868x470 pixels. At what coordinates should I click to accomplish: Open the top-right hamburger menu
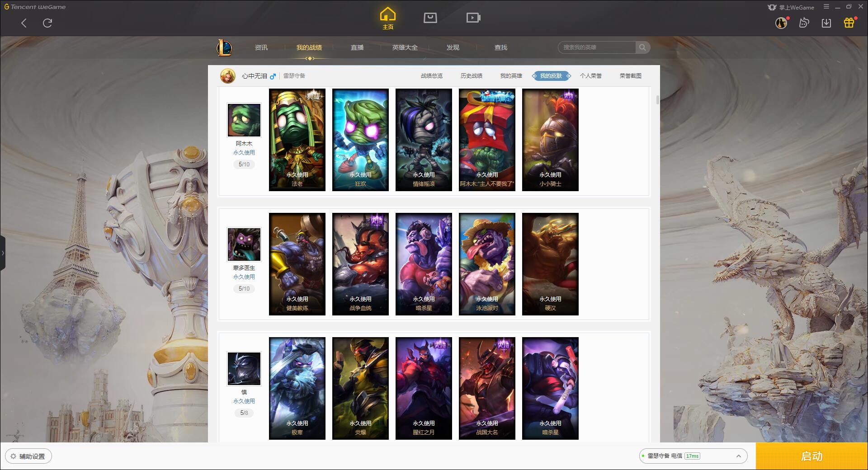826,7
